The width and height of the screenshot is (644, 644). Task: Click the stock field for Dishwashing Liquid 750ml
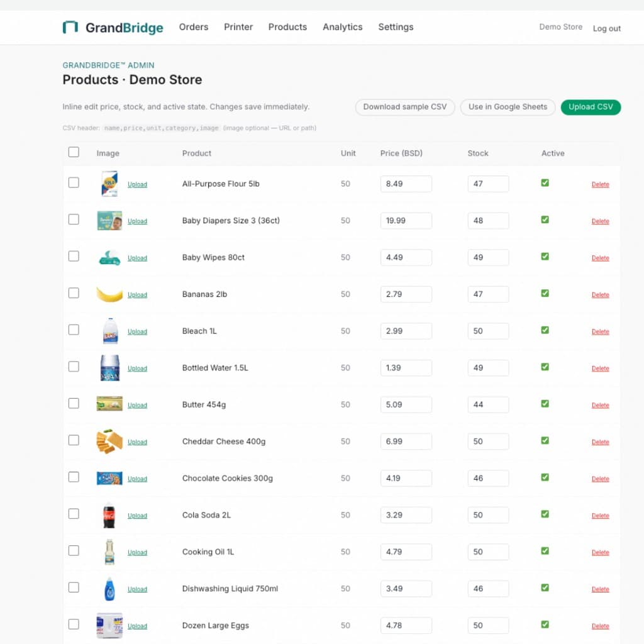(488, 588)
